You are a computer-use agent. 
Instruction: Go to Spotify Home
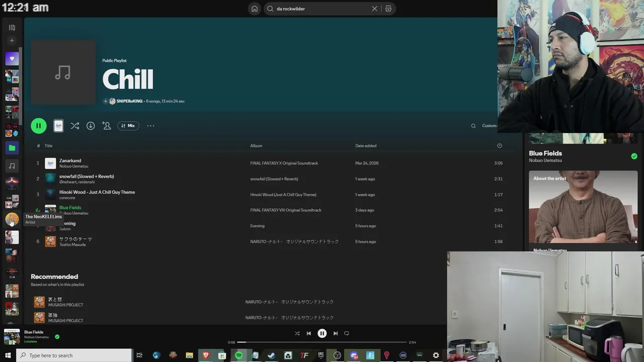point(255,9)
